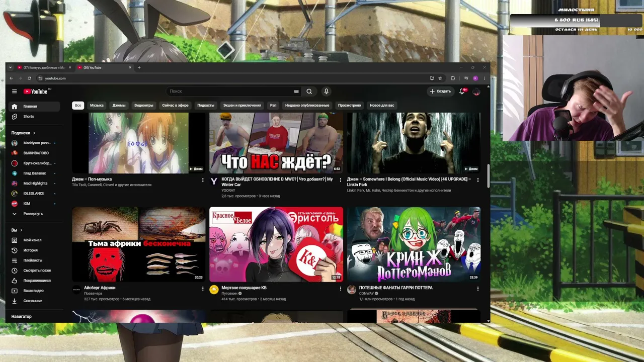Select the Подкасты filter chip

pos(206,106)
